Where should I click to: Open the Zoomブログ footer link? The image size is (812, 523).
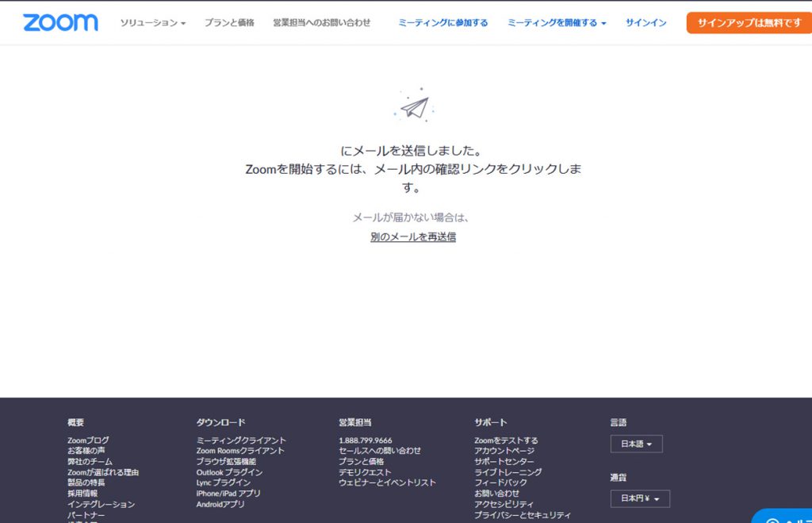pos(88,440)
